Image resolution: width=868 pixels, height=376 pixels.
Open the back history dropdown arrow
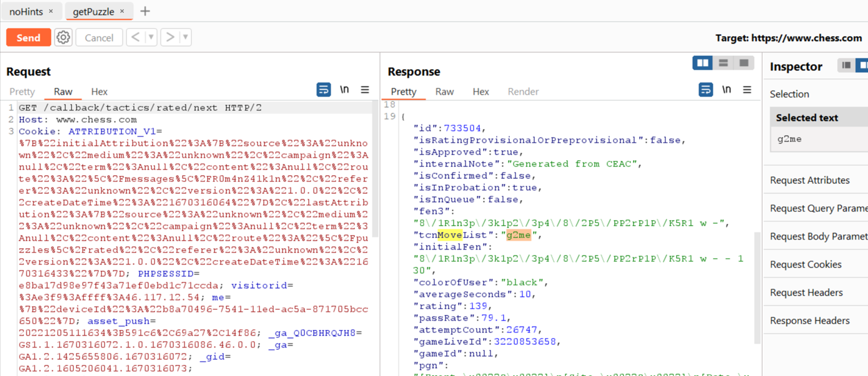(x=151, y=37)
